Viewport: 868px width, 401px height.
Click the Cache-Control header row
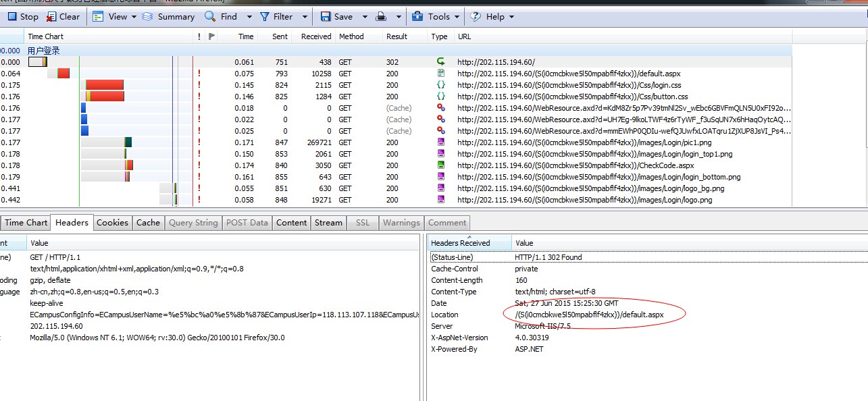click(x=647, y=269)
